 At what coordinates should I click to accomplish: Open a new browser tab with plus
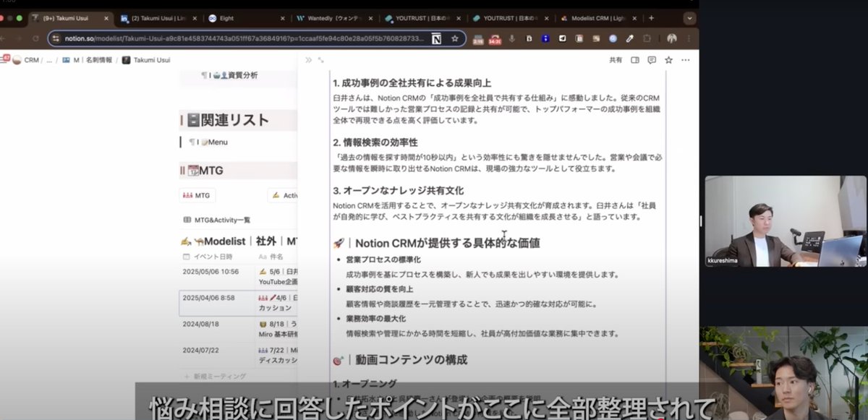(x=651, y=18)
